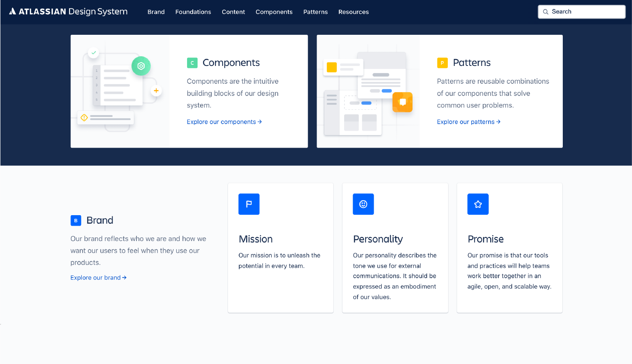Click text 'Our mission is to unleash the potential'
Screen dimensions: 632x364
pos(279,260)
